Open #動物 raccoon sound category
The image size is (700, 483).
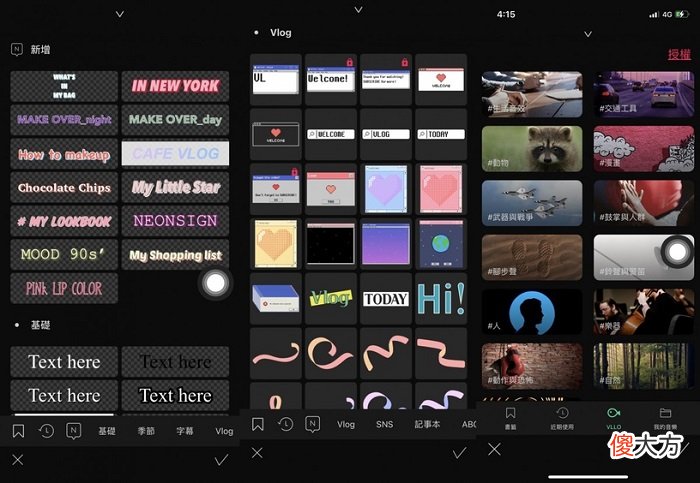(532, 149)
